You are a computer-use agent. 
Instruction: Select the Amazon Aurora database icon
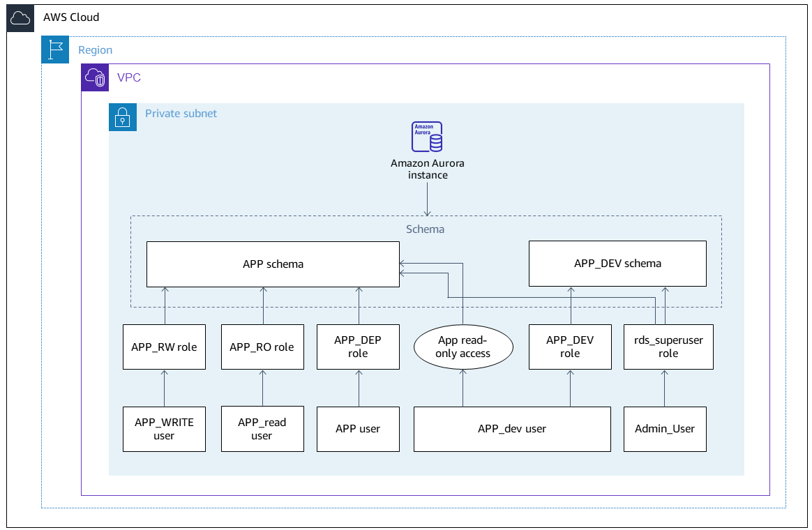coord(427,136)
